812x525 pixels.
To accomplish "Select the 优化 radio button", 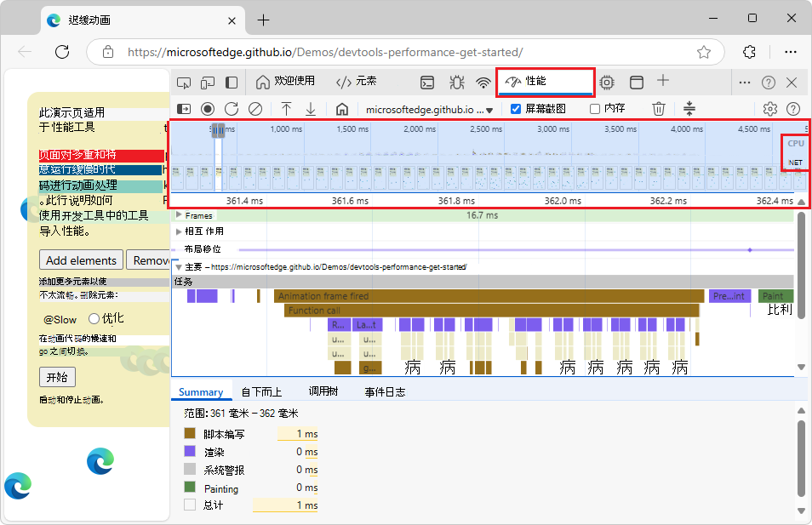I will pos(94,318).
